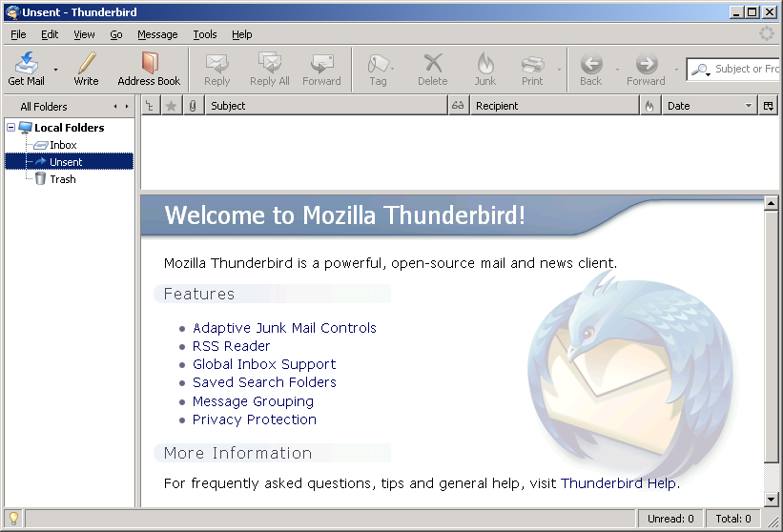Screen dimensions: 783x532
Task: Sort by attachment column header
Action: [x=193, y=106]
